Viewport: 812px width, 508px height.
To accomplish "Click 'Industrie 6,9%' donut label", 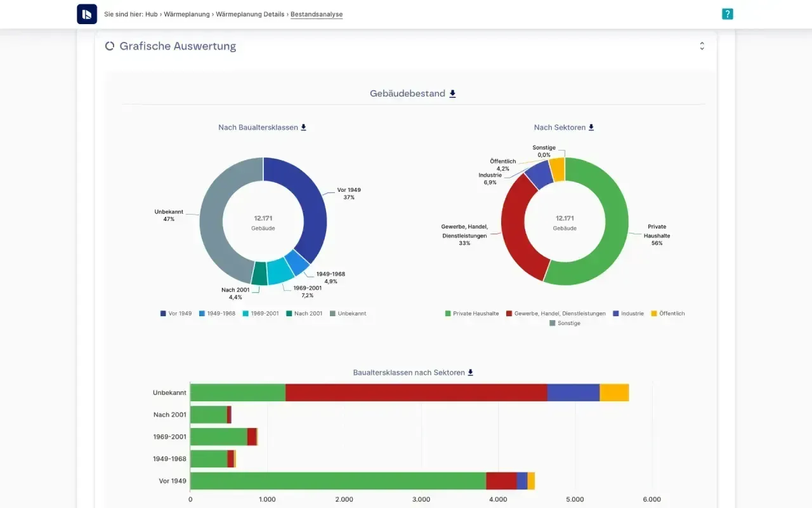I will 490,178.
